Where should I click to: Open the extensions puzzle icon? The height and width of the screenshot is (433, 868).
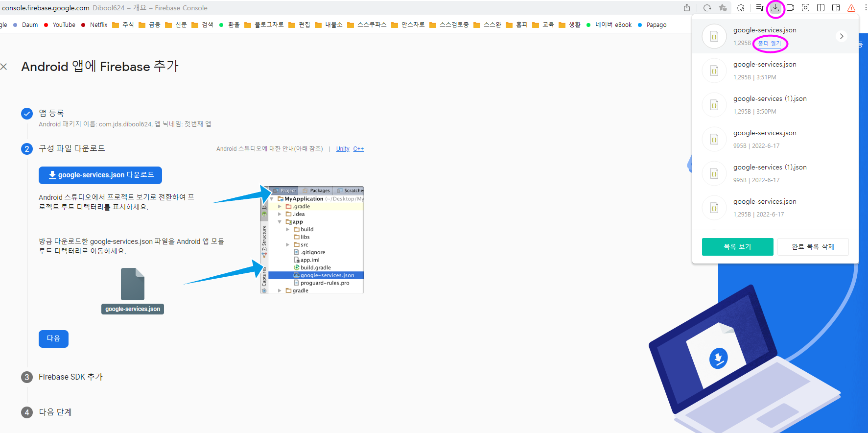point(741,8)
